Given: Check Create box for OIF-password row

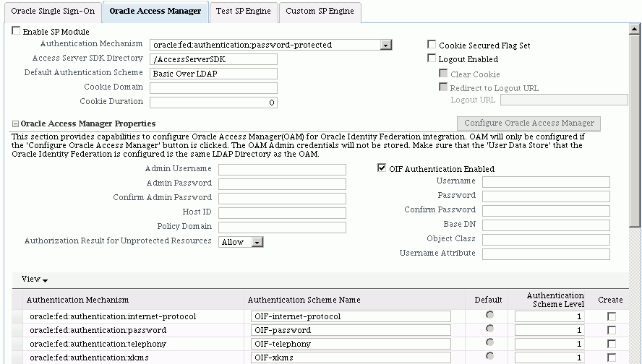Looking at the screenshot, I should pyautogui.click(x=612, y=330).
